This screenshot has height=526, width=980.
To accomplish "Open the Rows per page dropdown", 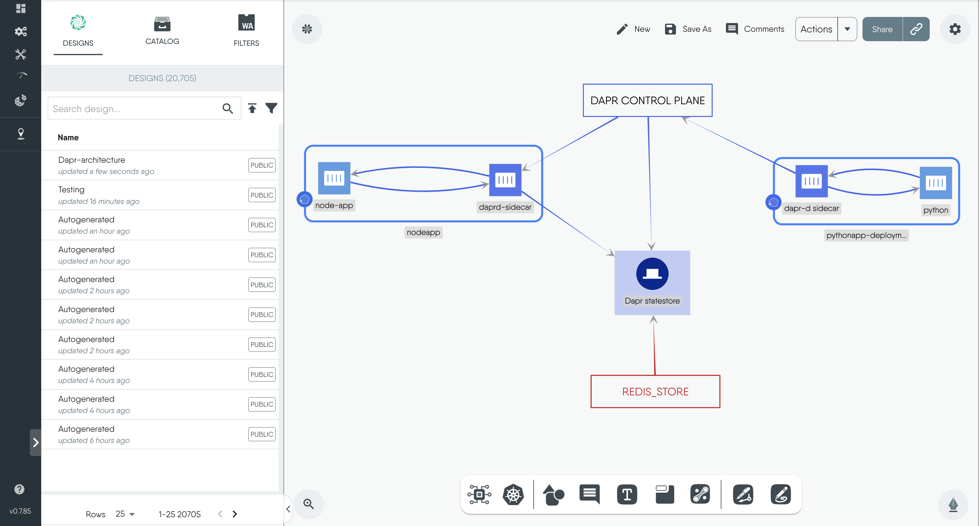I will point(125,514).
